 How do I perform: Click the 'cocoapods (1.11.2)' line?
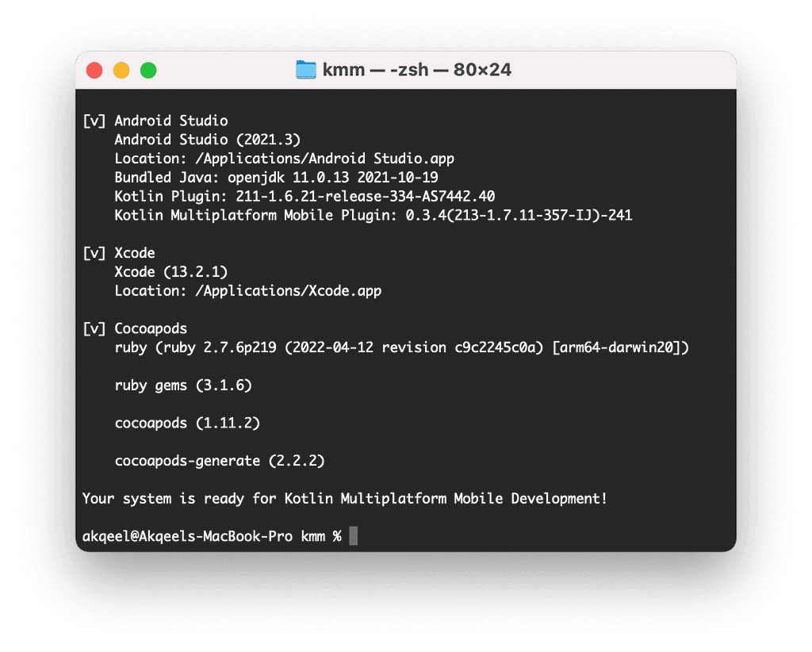coord(187,423)
